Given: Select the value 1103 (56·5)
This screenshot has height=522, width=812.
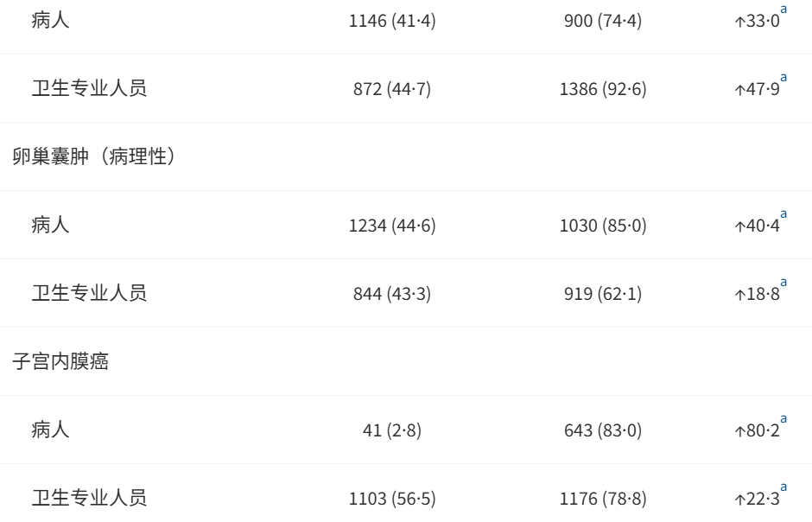Looking at the screenshot, I should (392, 498).
